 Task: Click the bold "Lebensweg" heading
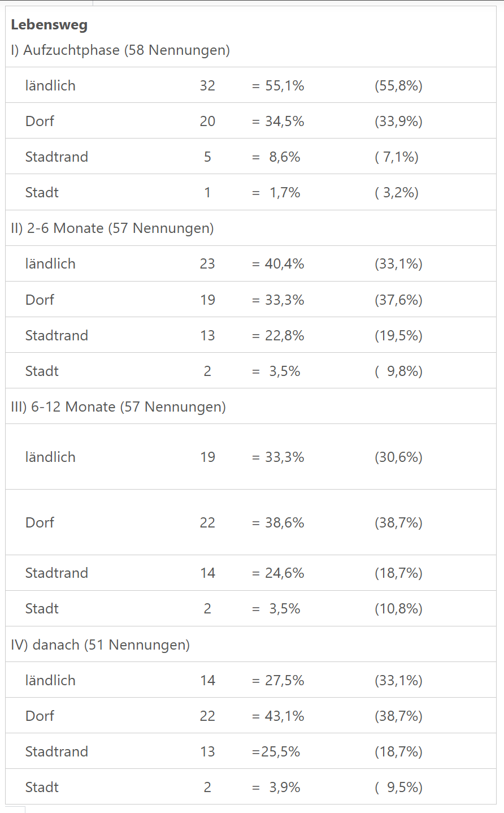pos(49,25)
